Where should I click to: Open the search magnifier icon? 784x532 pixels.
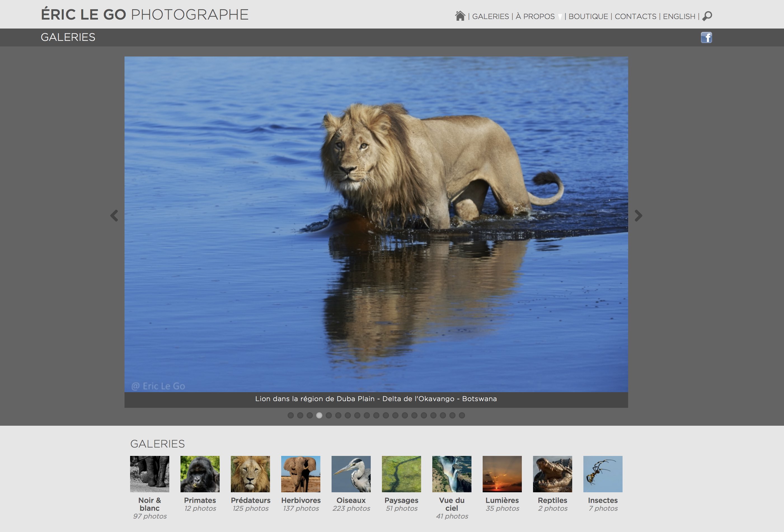coord(707,16)
